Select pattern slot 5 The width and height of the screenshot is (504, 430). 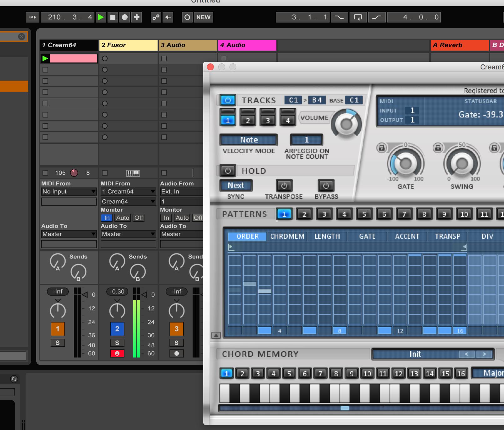click(x=364, y=214)
